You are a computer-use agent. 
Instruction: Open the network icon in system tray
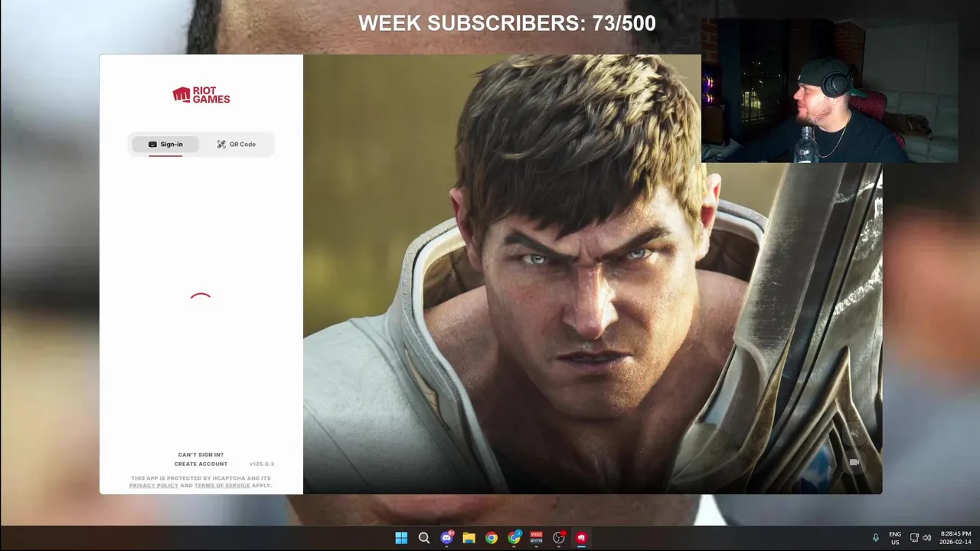point(914,538)
